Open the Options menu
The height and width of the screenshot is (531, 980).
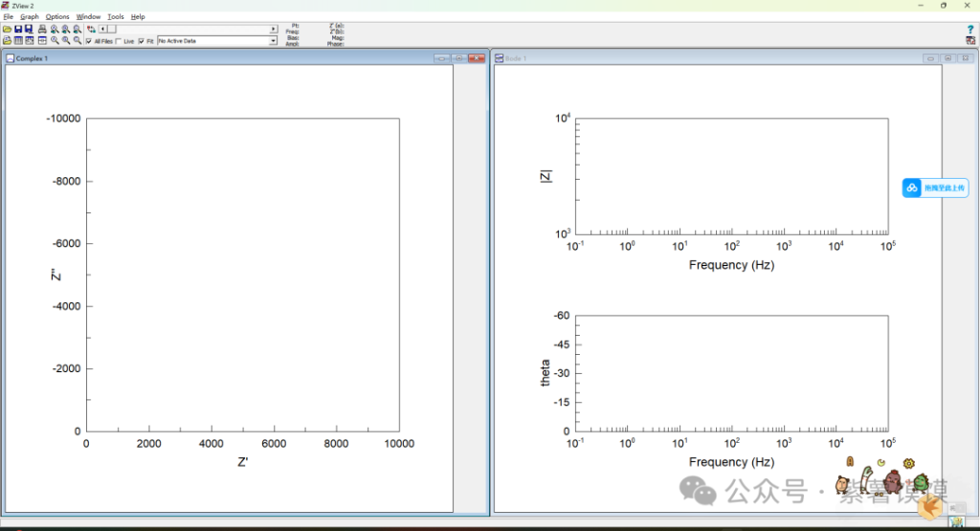click(57, 17)
